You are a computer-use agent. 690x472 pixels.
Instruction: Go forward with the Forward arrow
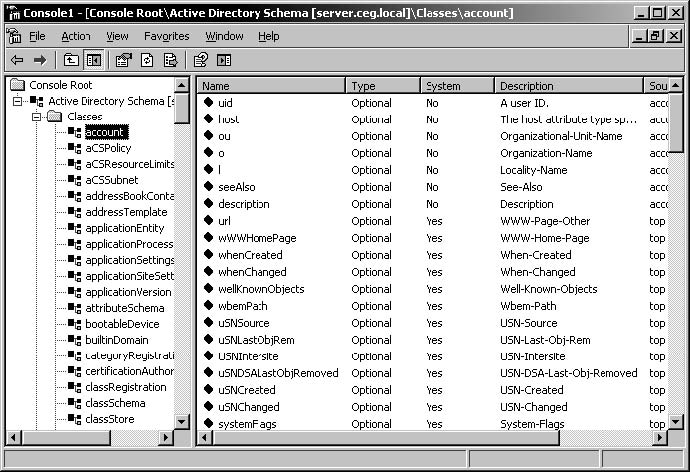[40, 60]
